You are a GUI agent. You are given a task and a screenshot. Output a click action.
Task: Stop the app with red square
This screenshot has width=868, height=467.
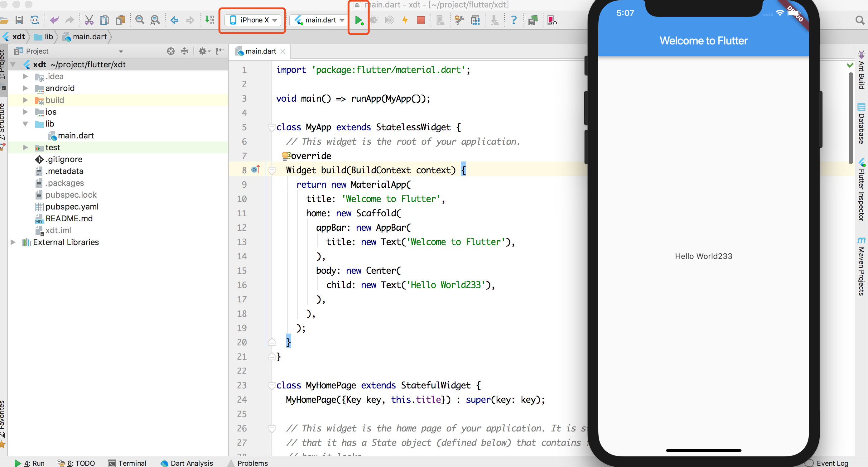pyautogui.click(x=421, y=20)
